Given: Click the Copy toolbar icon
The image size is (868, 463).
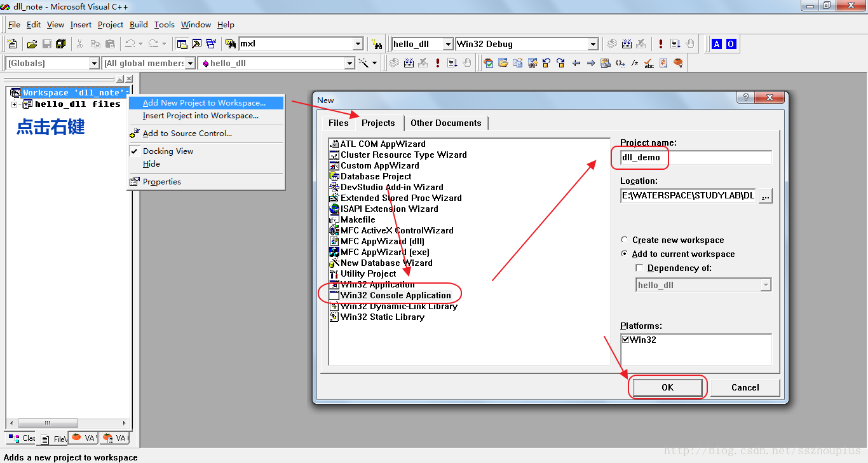Looking at the screenshot, I should [95, 44].
